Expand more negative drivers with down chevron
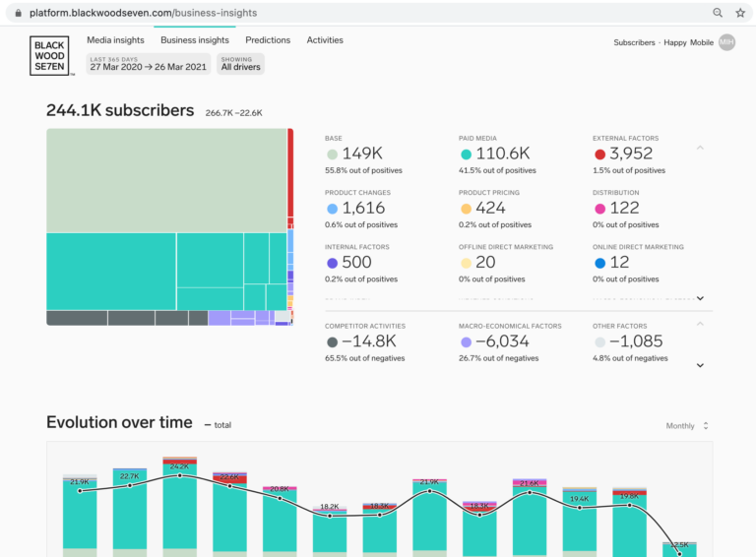Image resolution: width=756 pixels, height=557 pixels. (x=700, y=365)
